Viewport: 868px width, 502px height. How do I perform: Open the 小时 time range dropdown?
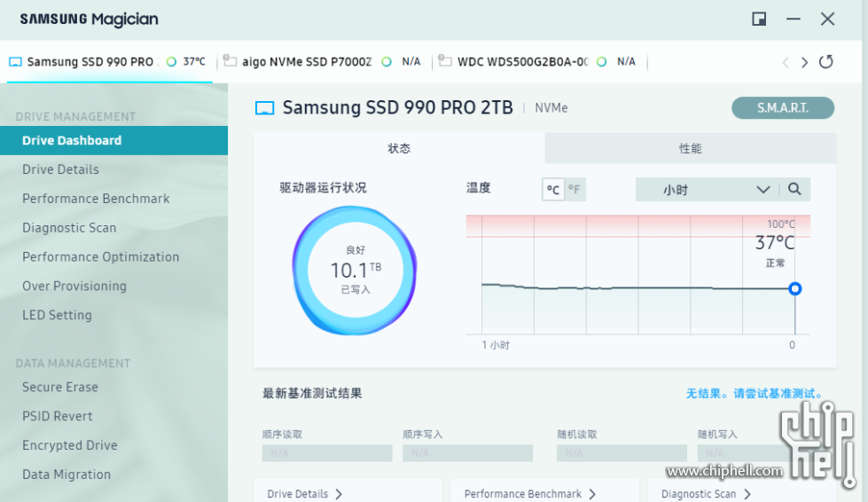(707, 189)
